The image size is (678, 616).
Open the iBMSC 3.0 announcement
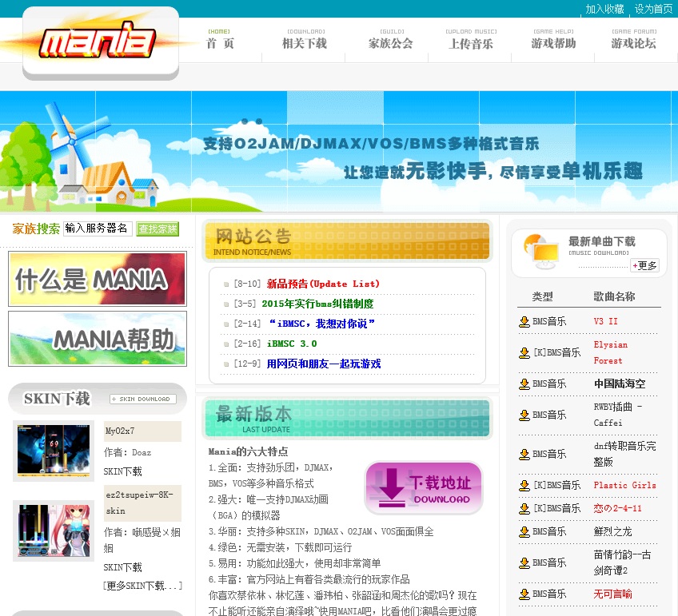[x=292, y=344]
